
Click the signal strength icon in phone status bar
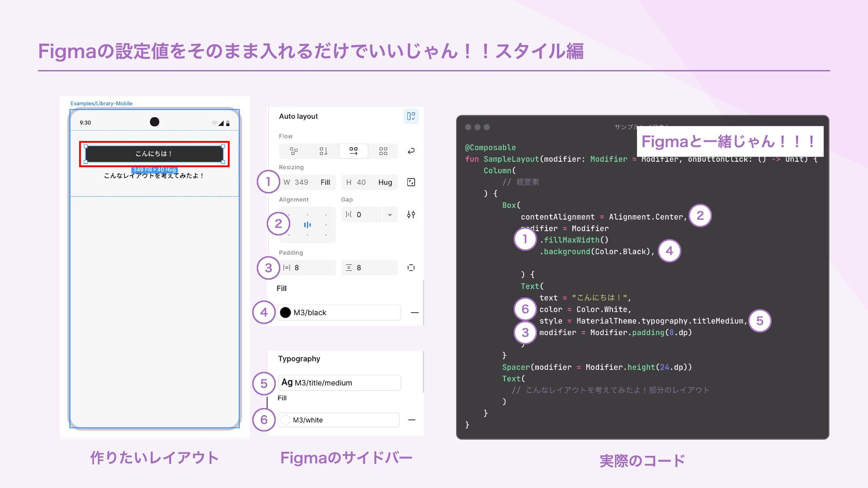tap(221, 123)
